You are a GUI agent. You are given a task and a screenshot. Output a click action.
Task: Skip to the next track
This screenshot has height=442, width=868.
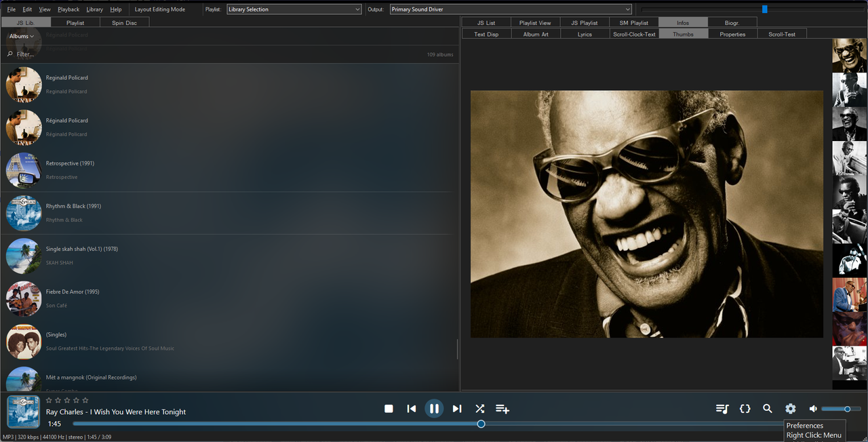point(457,409)
